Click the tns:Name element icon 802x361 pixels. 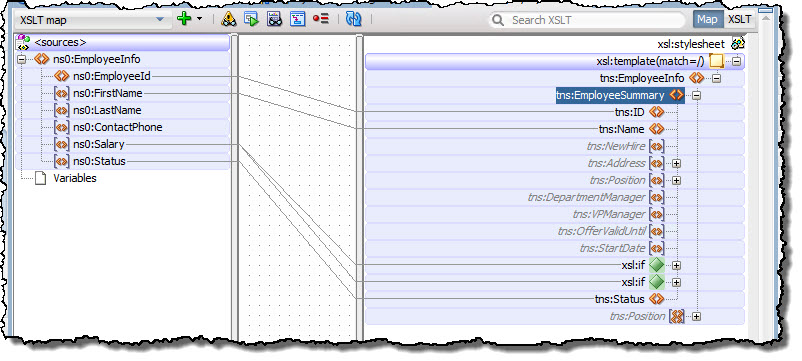point(656,129)
